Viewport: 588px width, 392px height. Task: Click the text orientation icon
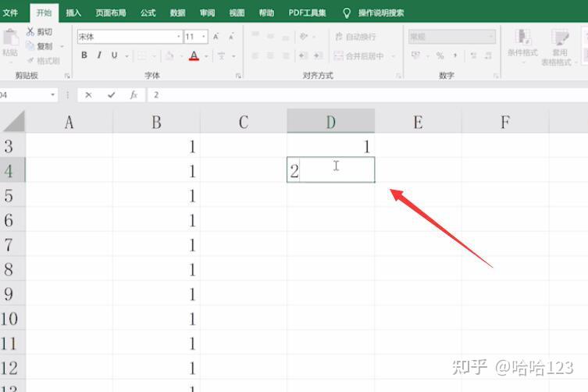[304, 37]
